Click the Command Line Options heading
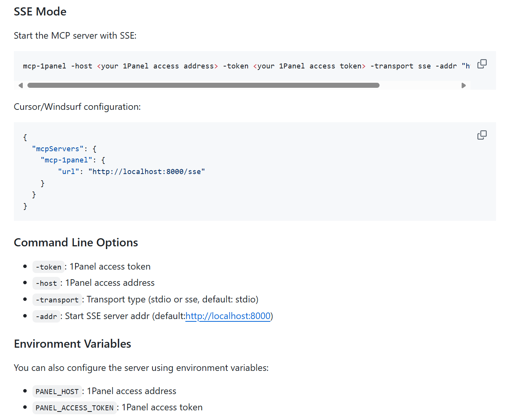The image size is (508, 420). tap(76, 242)
